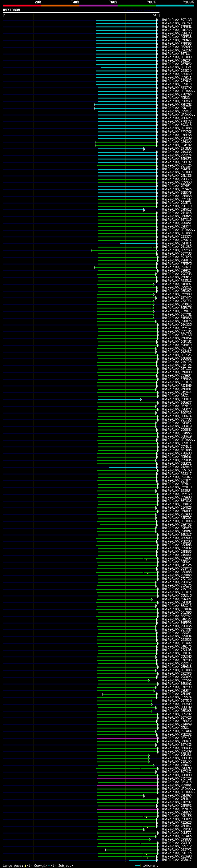Select the UniRef100_Q8LDJ2 label
Image resolution: width=197 pixels, height=868 pixels.
177,799
